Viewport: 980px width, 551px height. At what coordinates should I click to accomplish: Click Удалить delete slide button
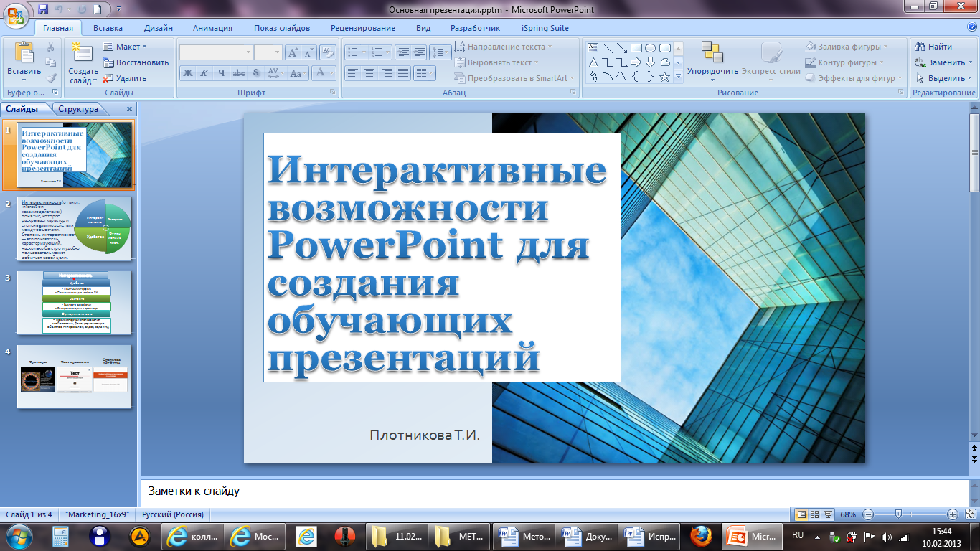pyautogui.click(x=125, y=78)
